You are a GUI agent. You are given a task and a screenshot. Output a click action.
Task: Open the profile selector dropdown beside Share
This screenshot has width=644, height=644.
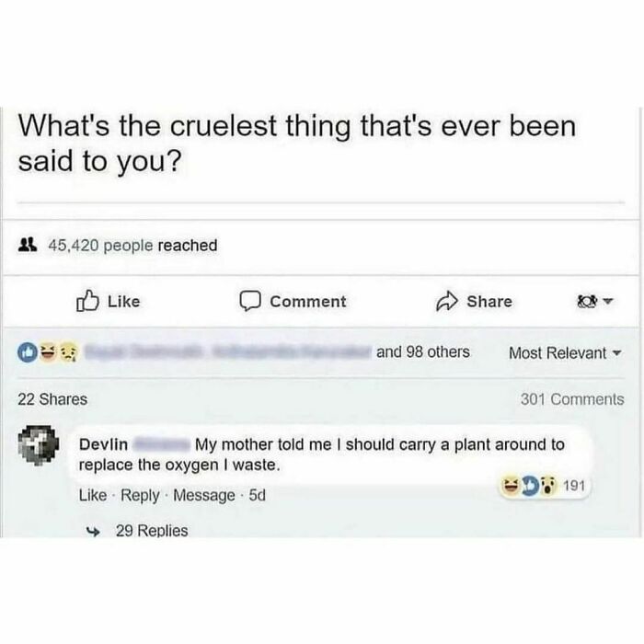coord(592,301)
